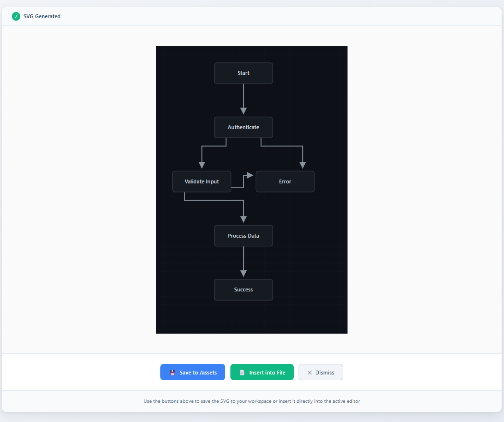Click the SVG Generated header text
The image size is (504, 422).
tap(42, 16)
